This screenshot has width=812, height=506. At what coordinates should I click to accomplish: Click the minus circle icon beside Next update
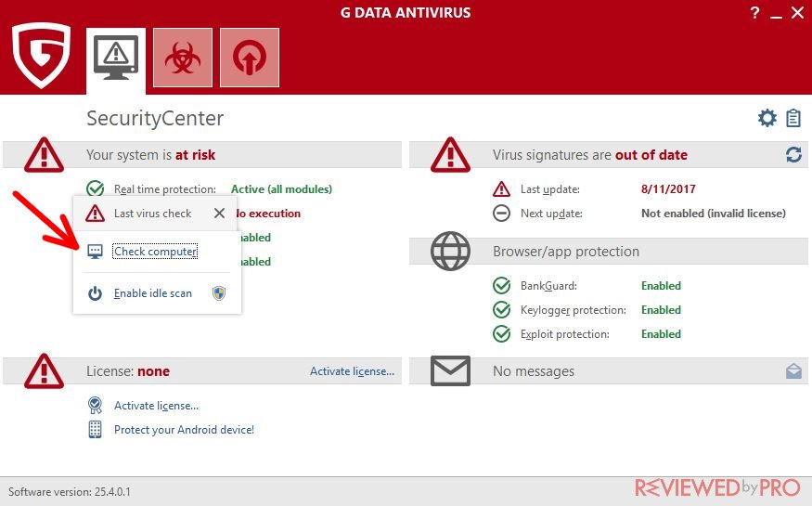[x=501, y=213]
